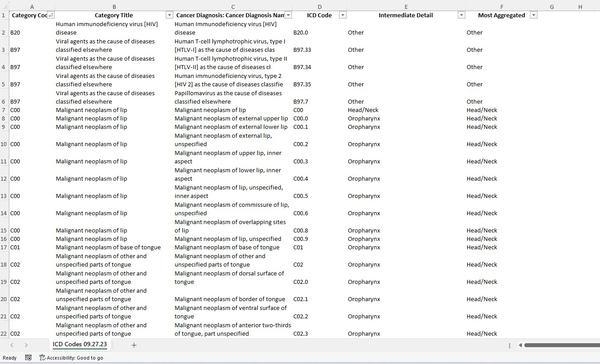Viewport: 600px width, 364px height.
Task: Select 'Papillomavirus as the cause of diseases' cell
Action: [x=233, y=97]
